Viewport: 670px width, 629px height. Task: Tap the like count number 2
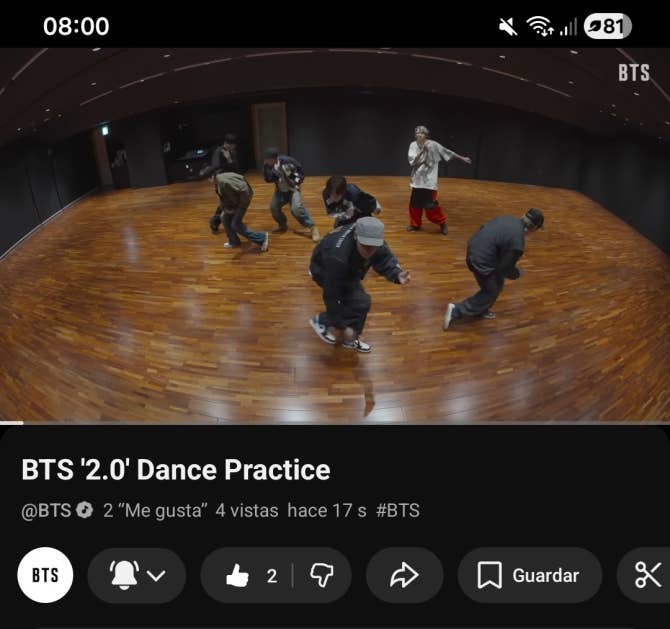pos(271,575)
